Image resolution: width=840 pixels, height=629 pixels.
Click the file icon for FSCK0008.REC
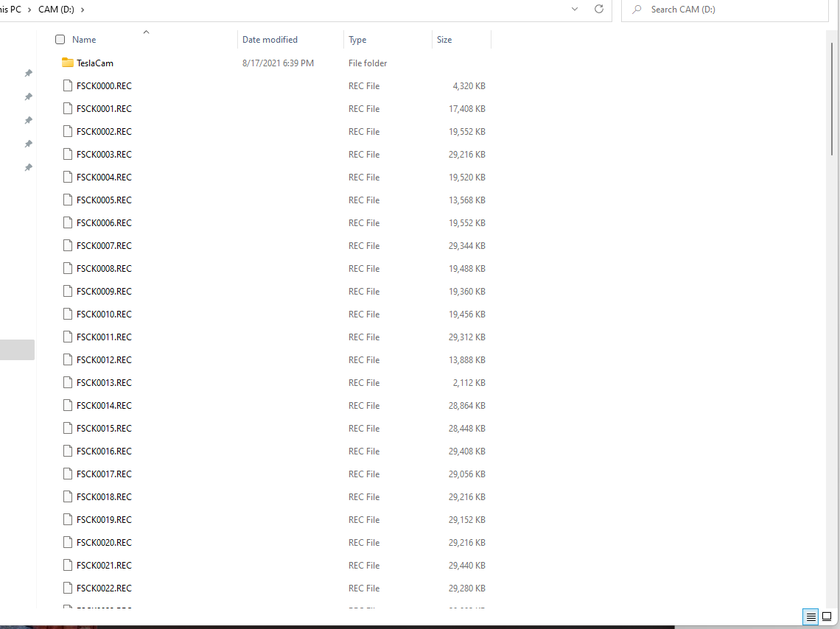coord(68,268)
